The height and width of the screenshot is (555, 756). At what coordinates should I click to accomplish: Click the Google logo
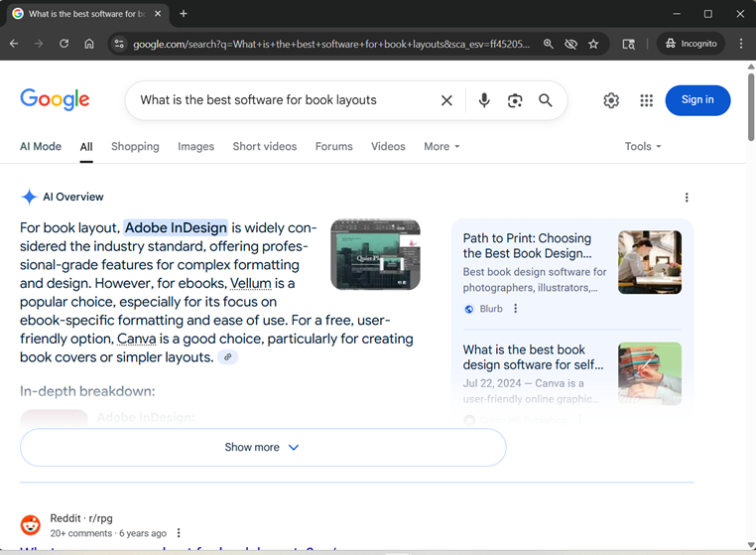[55, 99]
